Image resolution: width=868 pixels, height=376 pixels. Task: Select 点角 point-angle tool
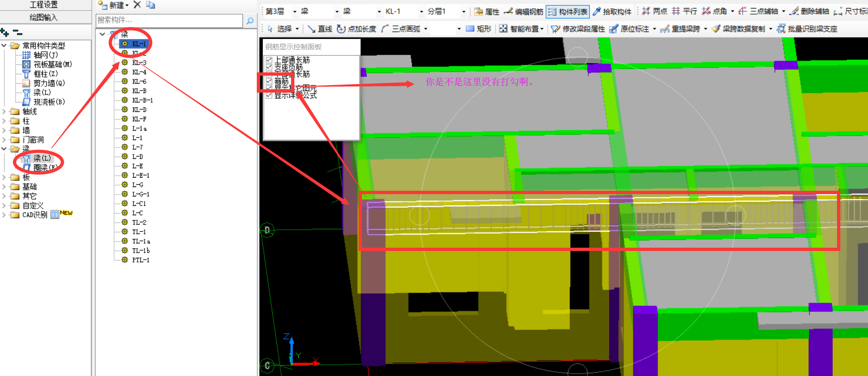(714, 11)
